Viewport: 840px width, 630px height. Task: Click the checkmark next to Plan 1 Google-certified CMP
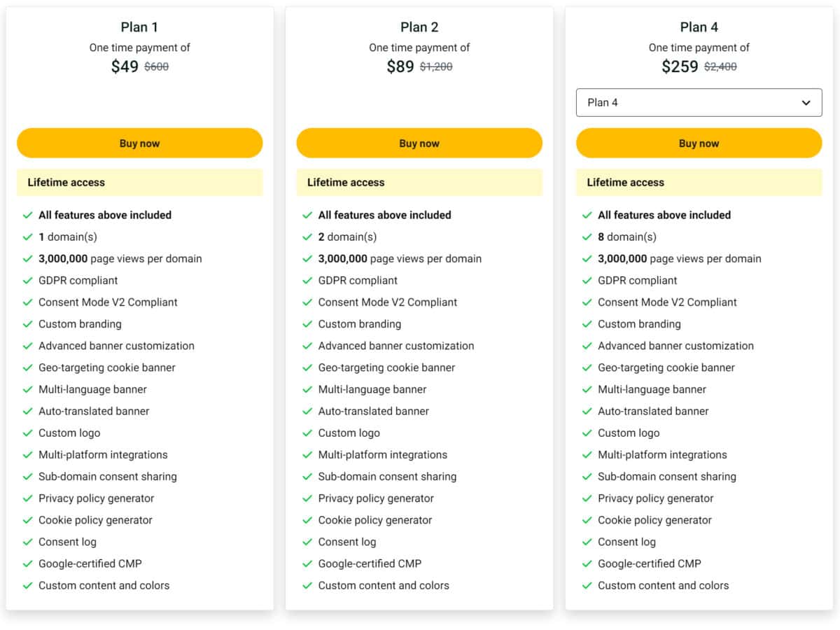pyautogui.click(x=28, y=563)
